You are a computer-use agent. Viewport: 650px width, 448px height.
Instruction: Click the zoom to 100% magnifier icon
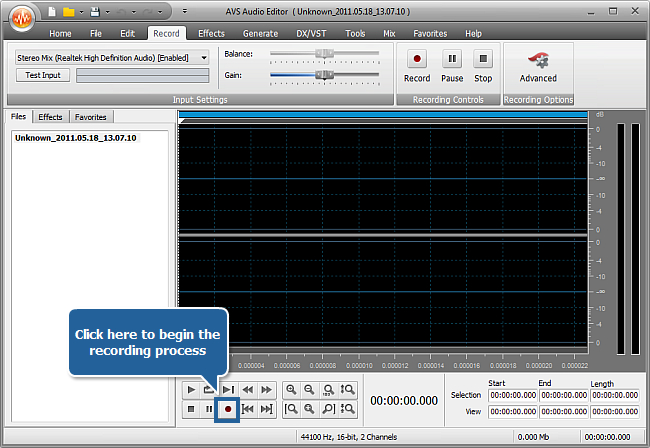click(x=328, y=390)
